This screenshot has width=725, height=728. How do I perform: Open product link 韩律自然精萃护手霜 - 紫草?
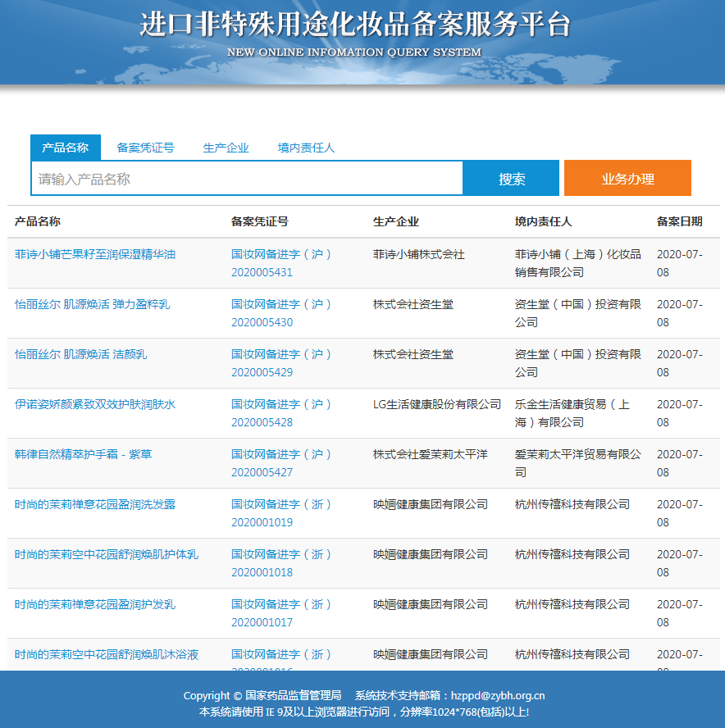tap(83, 454)
